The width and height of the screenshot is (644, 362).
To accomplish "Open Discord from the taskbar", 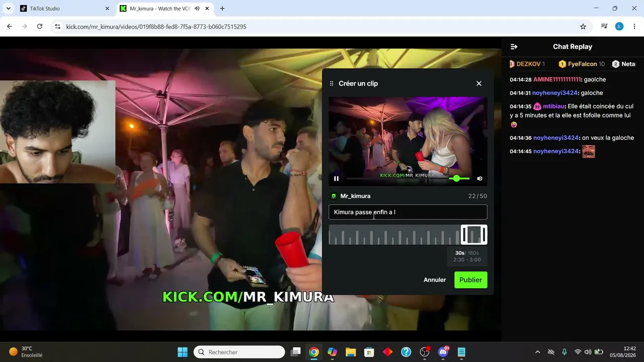I will 443,352.
